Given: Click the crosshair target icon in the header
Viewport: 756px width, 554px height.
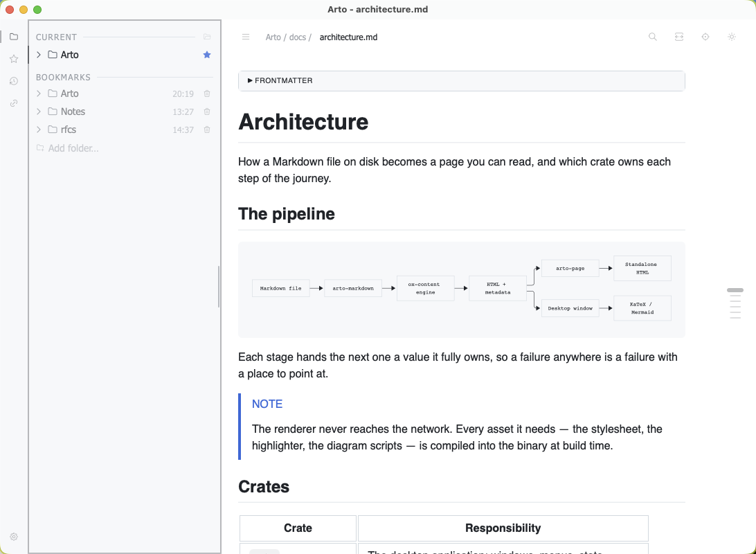Looking at the screenshot, I should click(705, 37).
